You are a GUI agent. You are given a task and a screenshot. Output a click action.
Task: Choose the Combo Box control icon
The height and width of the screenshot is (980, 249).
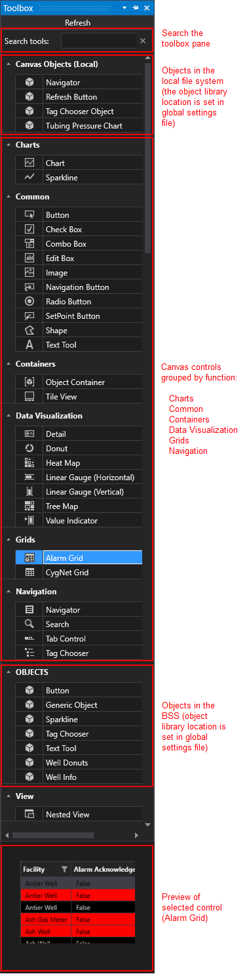pyautogui.click(x=29, y=244)
